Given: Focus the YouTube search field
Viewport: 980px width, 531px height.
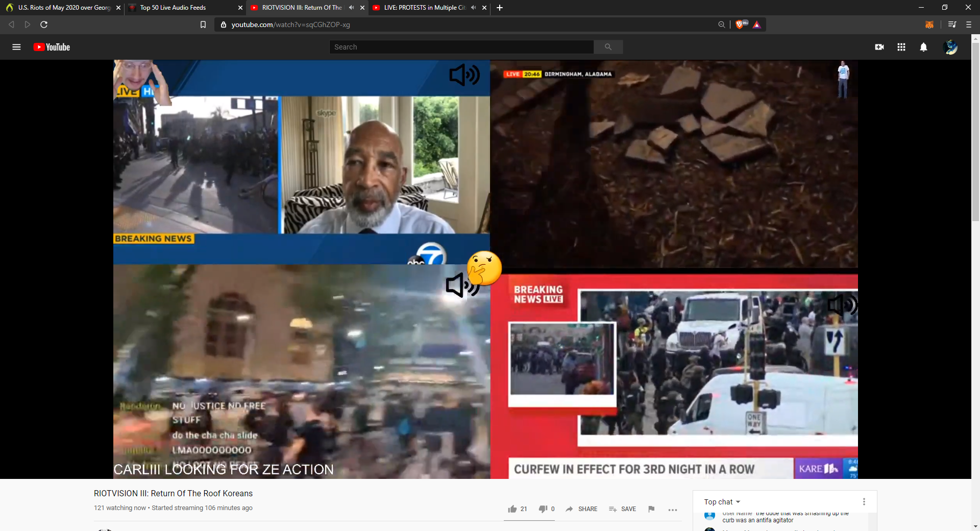Looking at the screenshot, I should 461,47.
